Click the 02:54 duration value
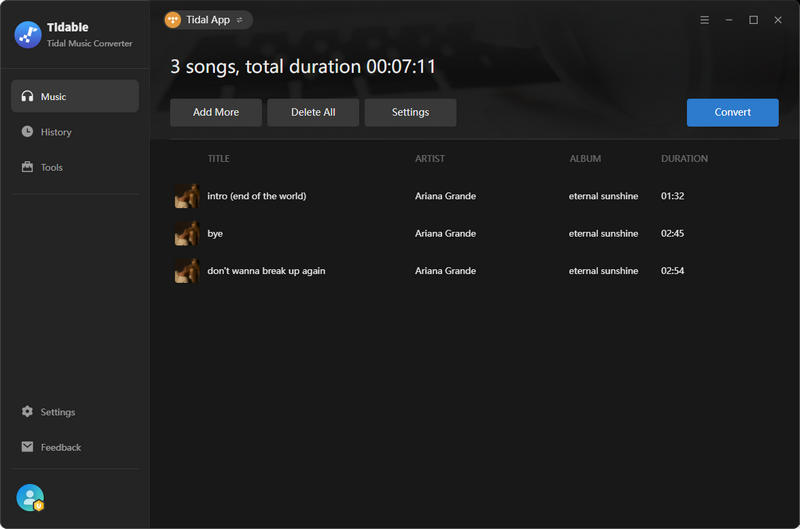Image resolution: width=800 pixels, height=529 pixels. (672, 271)
